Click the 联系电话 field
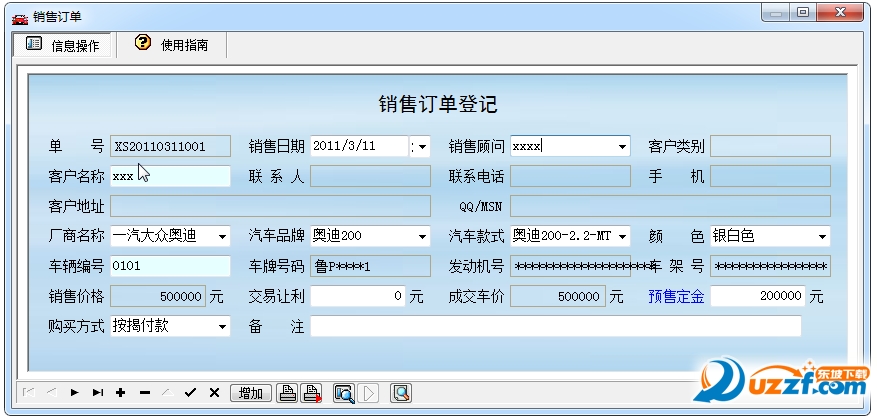The height and width of the screenshot is (419, 877). (x=570, y=176)
